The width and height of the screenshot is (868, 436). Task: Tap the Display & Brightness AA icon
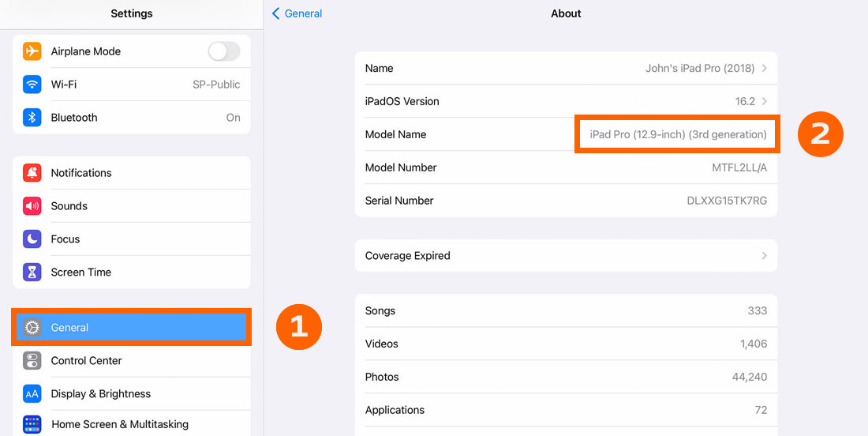[x=32, y=394]
